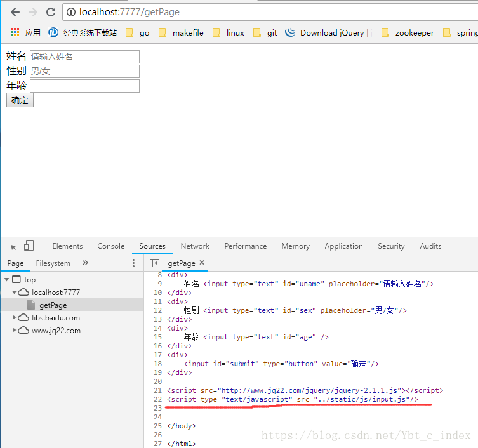Open navigator three-dot options menu

[133, 263]
